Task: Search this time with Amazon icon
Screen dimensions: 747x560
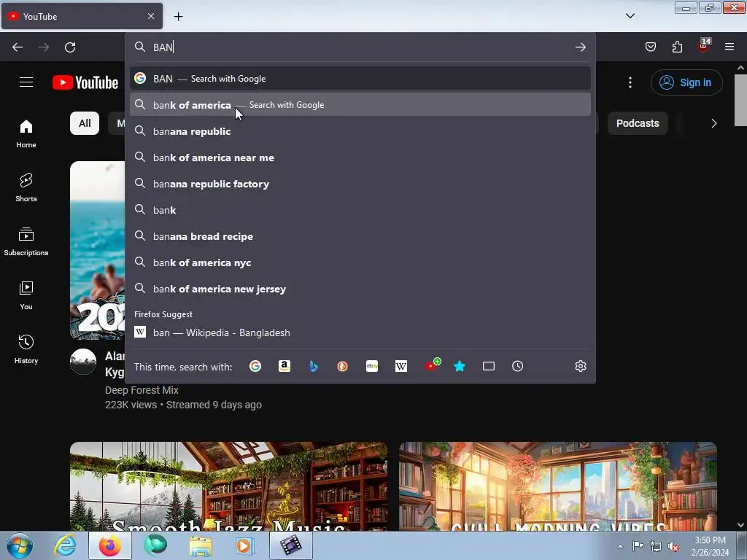Action: click(285, 366)
